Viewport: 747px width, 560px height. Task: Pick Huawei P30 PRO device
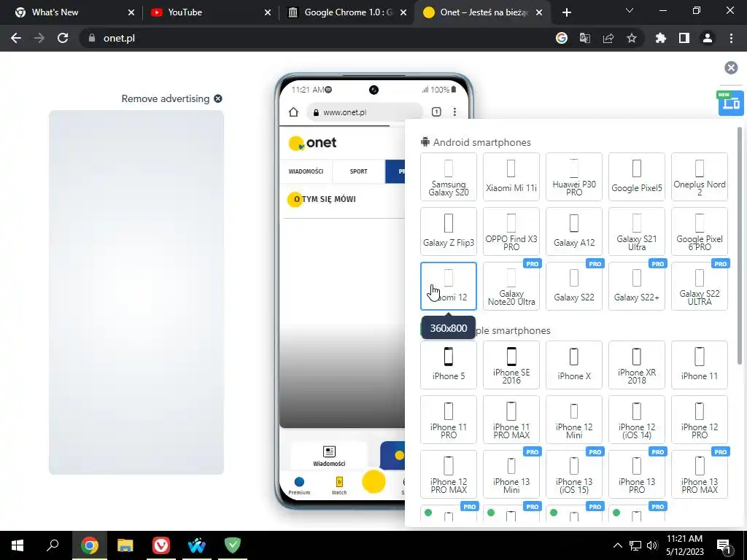[x=574, y=176]
